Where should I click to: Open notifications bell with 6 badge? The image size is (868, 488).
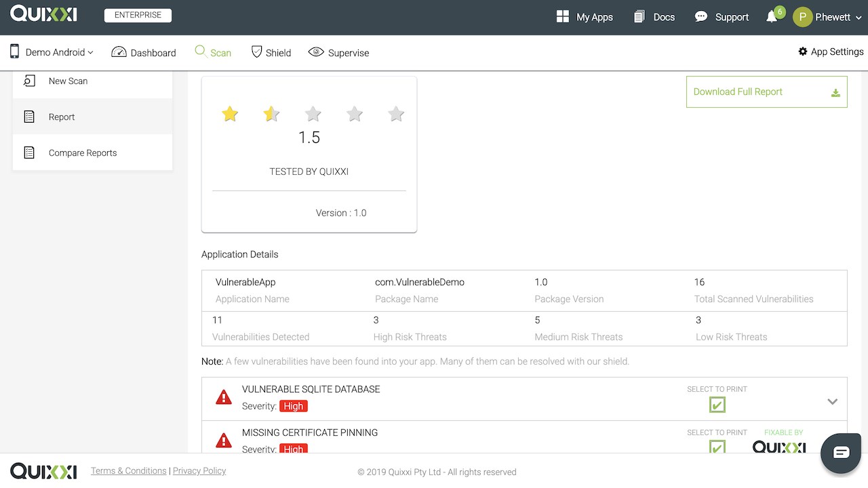772,17
